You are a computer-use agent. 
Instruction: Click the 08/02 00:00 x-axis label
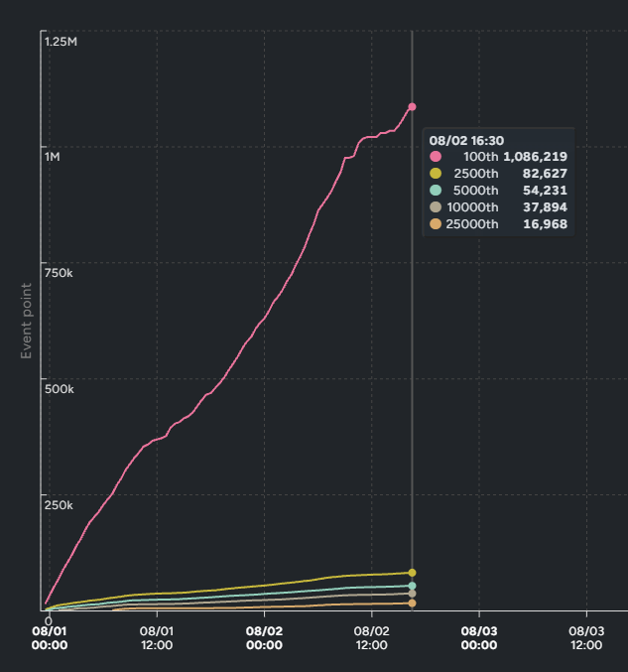264,637
